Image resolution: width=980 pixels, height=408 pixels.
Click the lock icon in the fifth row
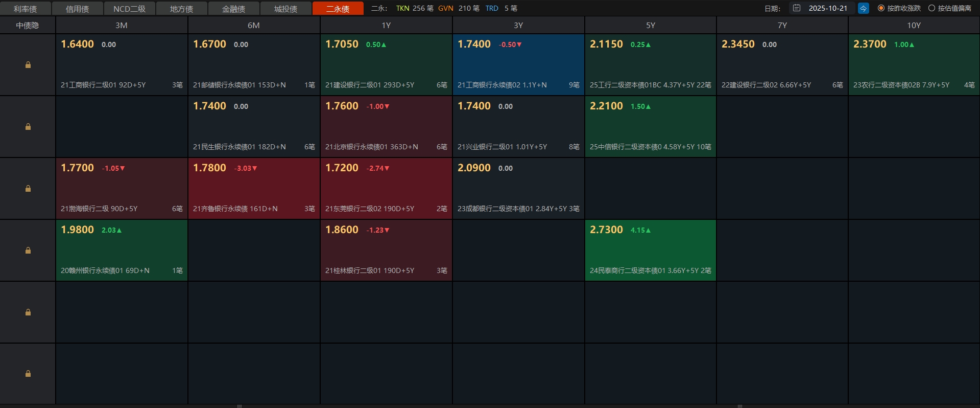[28, 312]
